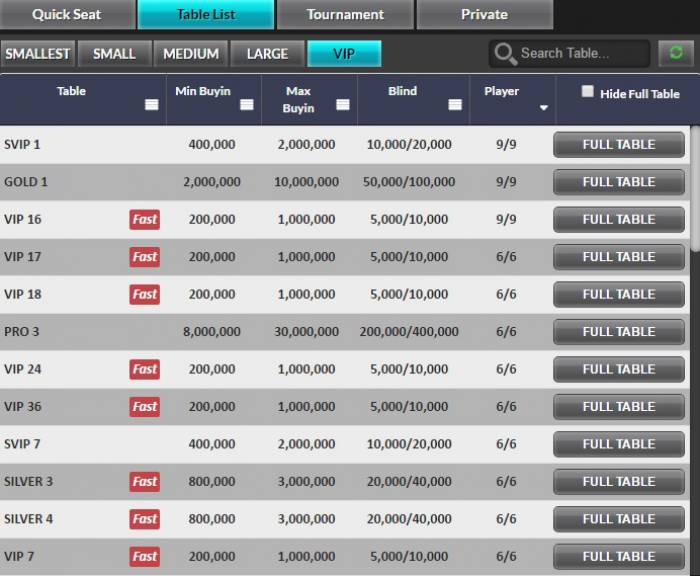The width and height of the screenshot is (700, 576).
Task: Click FULL TABLE button for SILVER 4
Action: tap(619, 519)
